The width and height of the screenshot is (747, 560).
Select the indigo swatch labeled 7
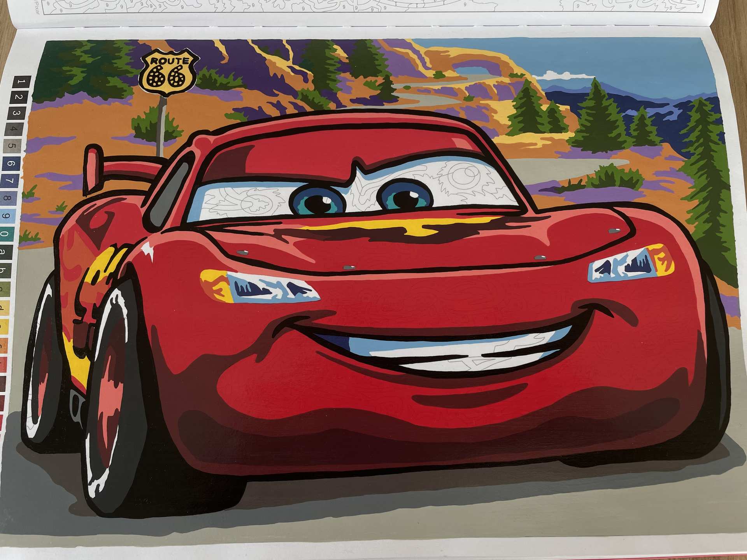(9, 181)
